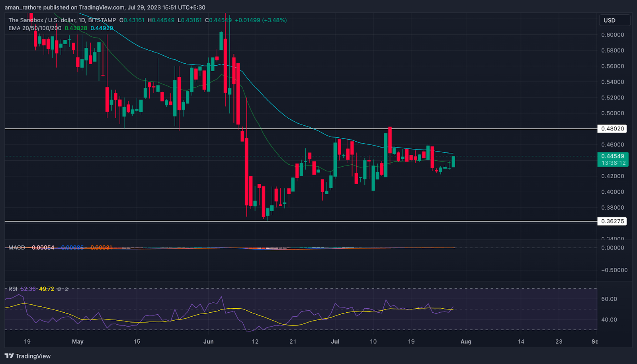Screen dimensions: 637x364
Task: Click the 0.40000 price axis label
Action: coord(613,192)
